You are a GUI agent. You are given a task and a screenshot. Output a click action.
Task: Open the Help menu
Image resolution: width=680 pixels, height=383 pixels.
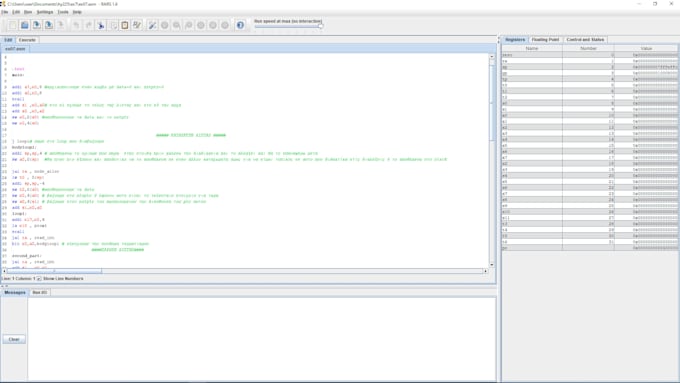[77, 12]
